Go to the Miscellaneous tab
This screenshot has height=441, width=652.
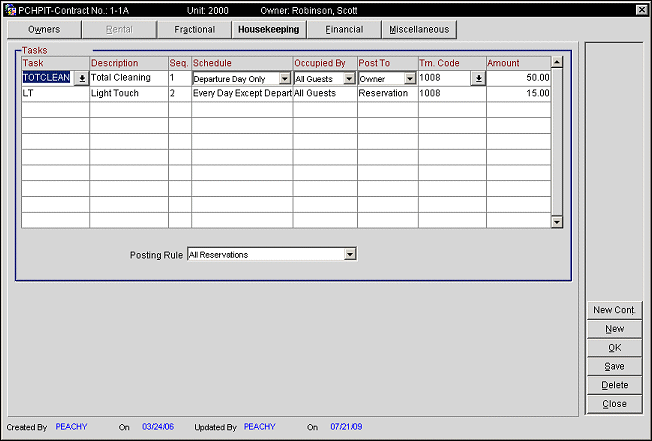tap(419, 30)
